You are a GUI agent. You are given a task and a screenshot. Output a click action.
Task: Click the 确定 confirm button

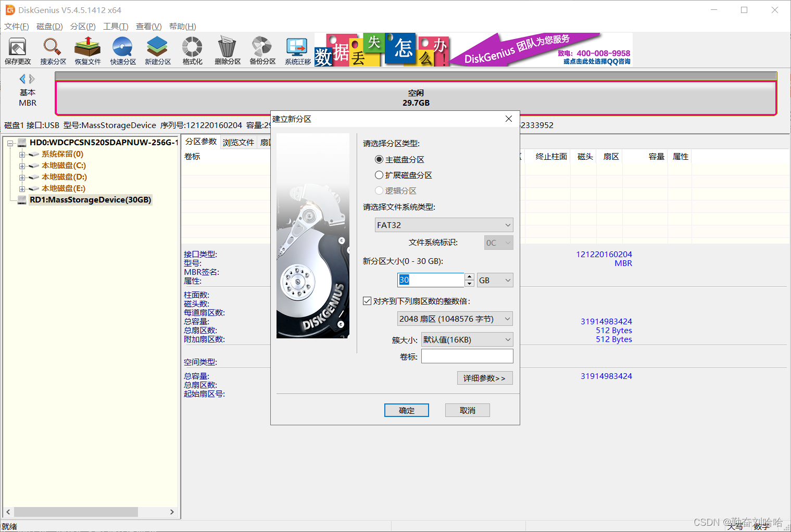[x=407, y=410]
